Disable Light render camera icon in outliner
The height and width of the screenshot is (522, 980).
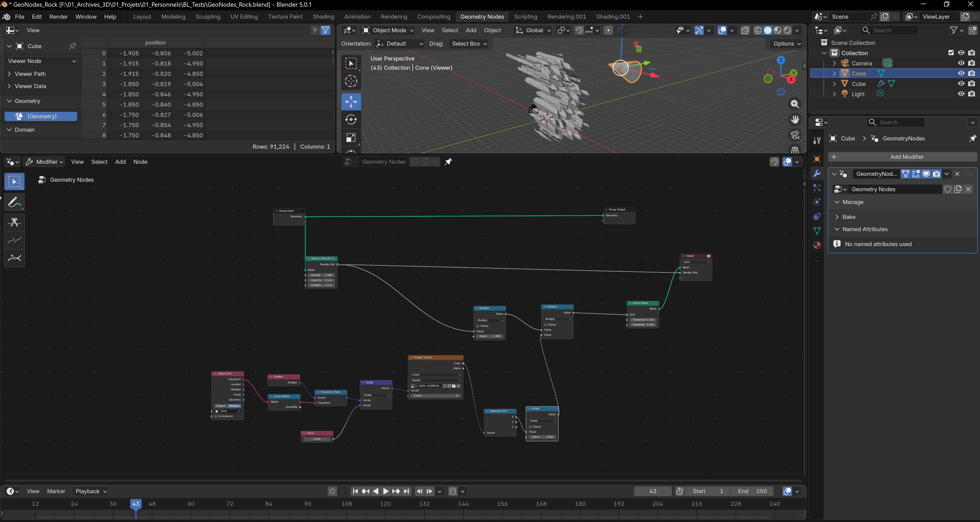click(972, 94)
